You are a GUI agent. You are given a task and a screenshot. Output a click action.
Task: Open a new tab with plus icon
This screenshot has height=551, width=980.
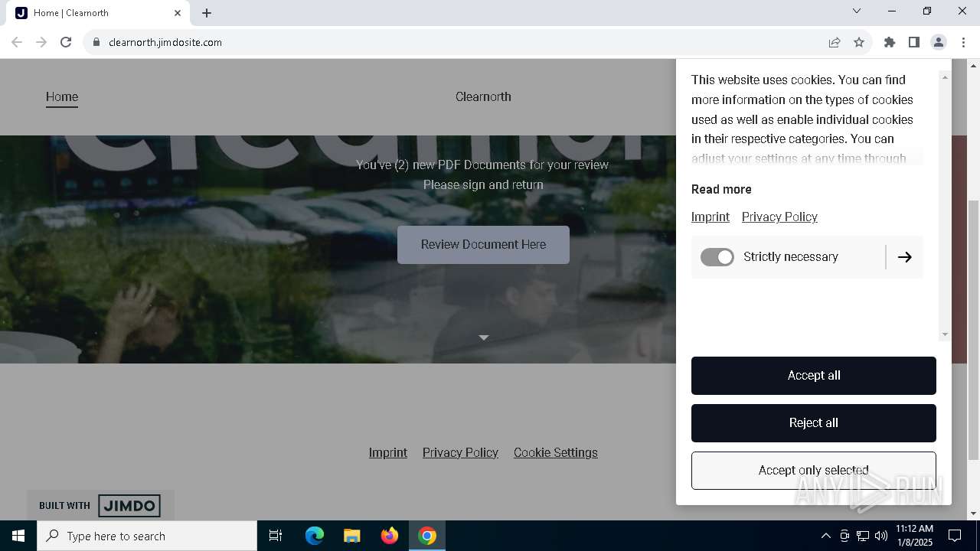[207, 13]
